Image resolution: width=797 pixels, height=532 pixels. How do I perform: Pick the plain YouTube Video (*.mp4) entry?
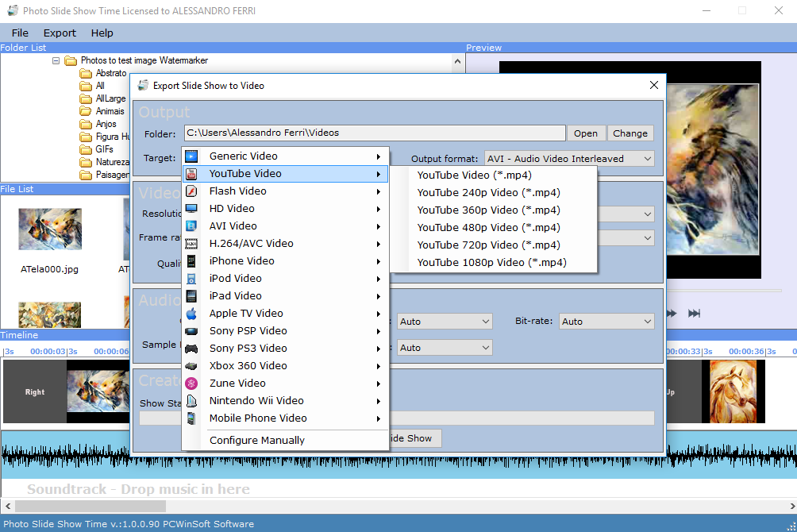[x=474, y=175]
